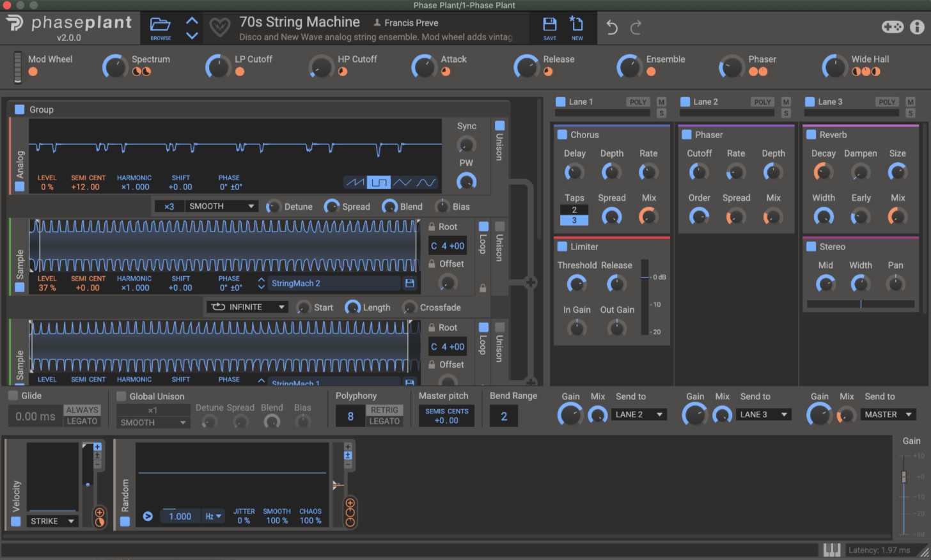Redo the last undone change
The width and height of the screenshot is (931, 560).
pos(636,27)
